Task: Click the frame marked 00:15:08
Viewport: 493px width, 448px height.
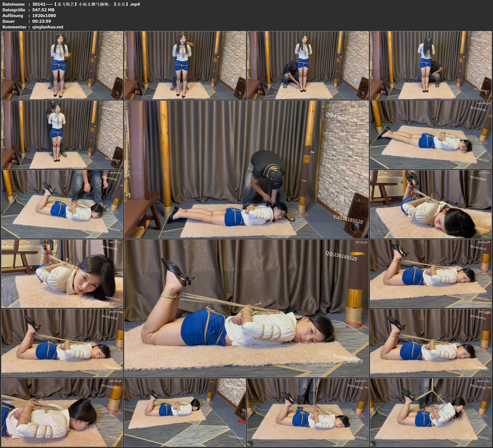Action: click(x=431, y=273)
